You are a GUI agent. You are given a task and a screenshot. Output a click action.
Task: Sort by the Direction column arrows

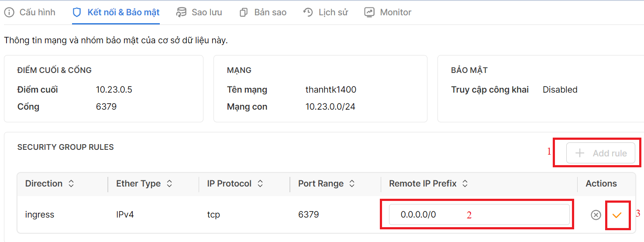point(71,184)
